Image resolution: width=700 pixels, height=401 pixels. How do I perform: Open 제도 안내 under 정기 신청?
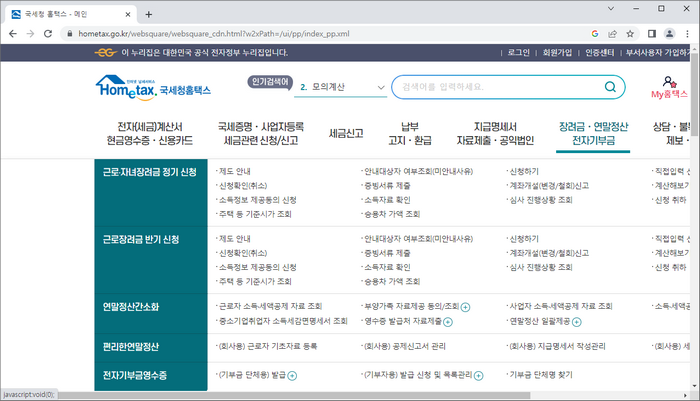pos(234,171)
